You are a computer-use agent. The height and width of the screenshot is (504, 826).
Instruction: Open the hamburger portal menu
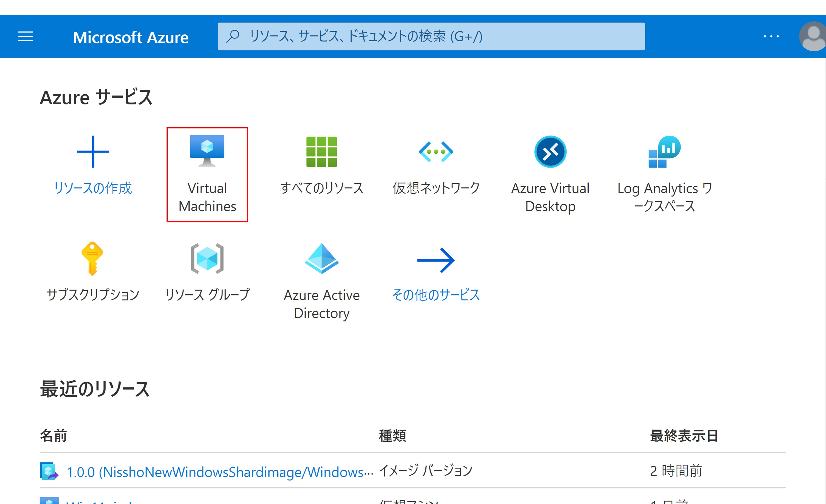point(25,37)
